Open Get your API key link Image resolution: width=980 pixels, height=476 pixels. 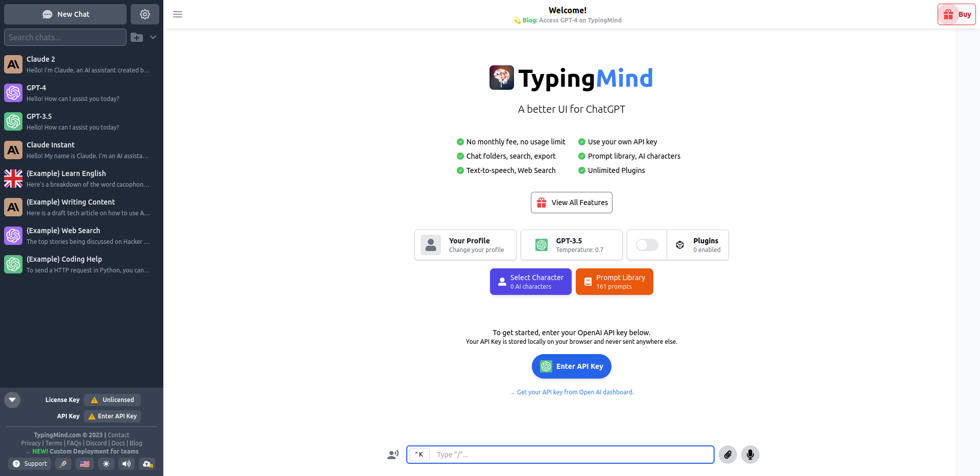pyautogui.click(x=575, y=392)
